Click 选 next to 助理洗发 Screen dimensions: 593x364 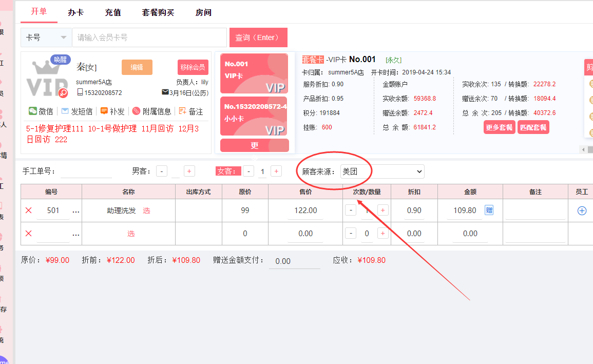pos(146,210)
